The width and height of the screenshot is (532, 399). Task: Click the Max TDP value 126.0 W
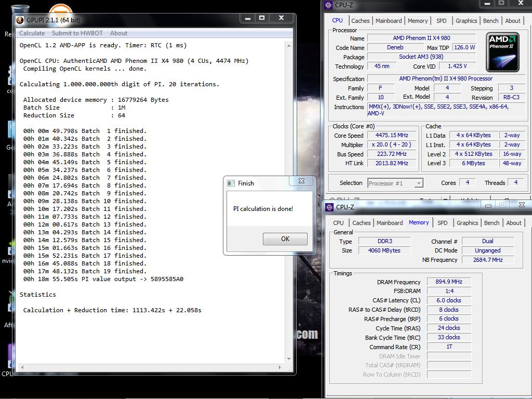pos(464,47)
